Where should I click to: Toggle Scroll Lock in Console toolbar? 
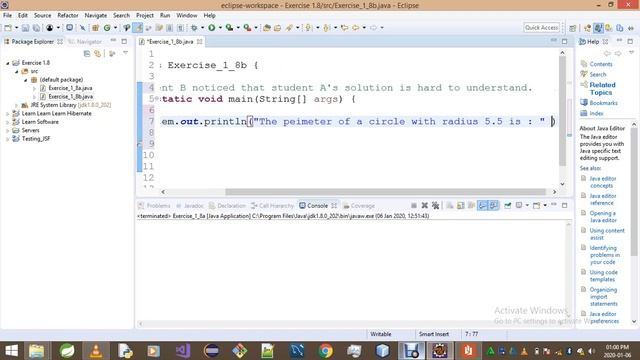(461, 205)
